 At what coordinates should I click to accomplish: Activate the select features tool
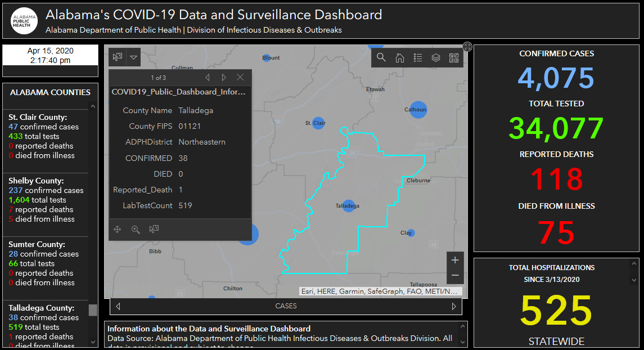(x=118, y=57)
